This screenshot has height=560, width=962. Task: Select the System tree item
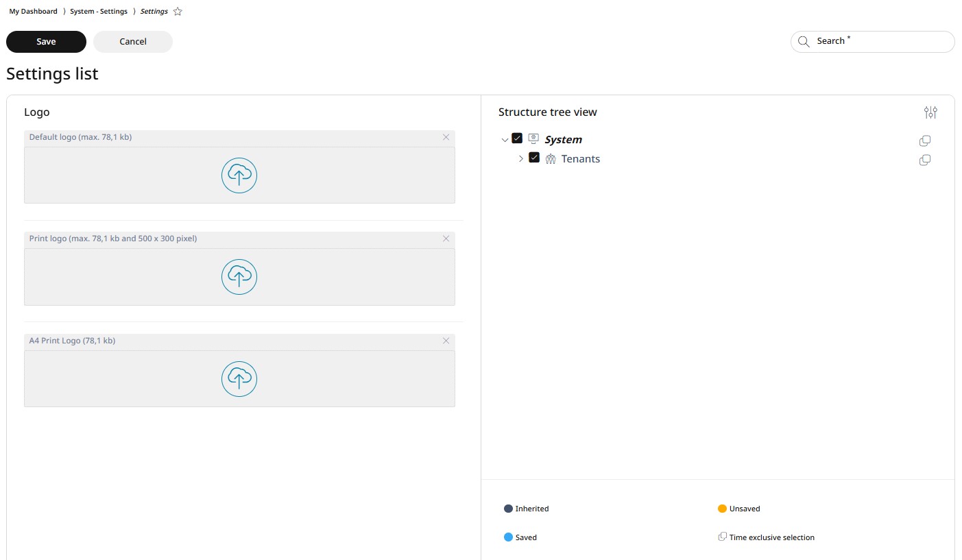point(563,140)
